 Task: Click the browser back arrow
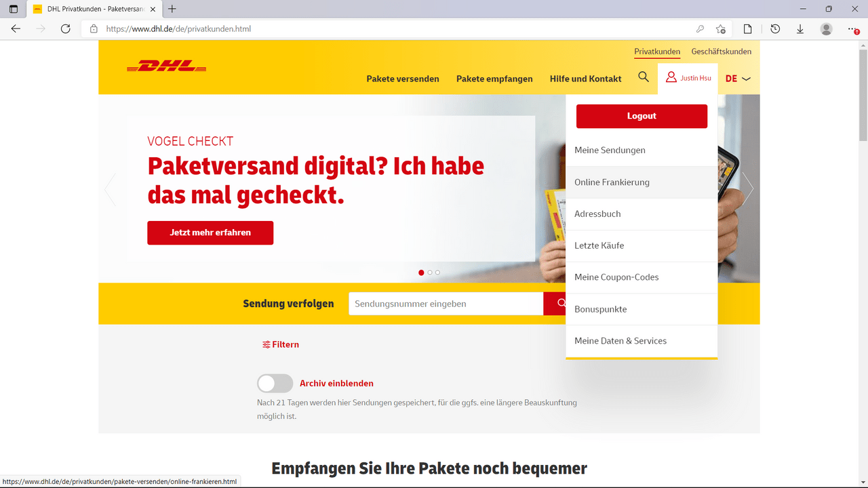click(x=16, y=29)
